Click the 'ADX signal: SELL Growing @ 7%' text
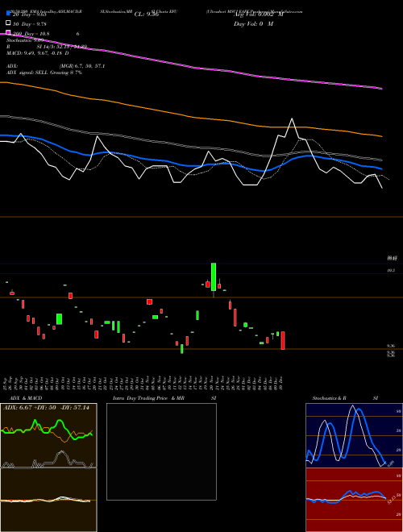 pyautogui.click(x=44, y=73)
